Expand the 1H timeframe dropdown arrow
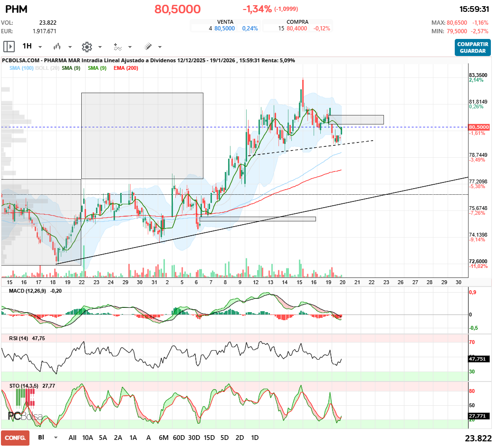 40,47
